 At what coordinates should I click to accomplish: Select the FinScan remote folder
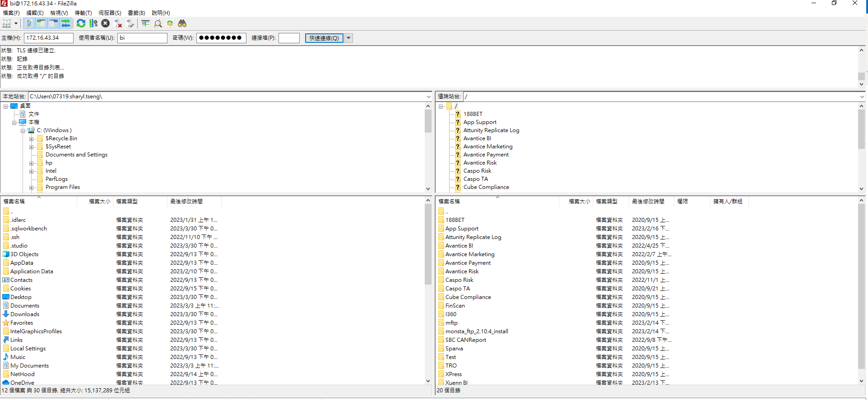click(x=455, y=306)
